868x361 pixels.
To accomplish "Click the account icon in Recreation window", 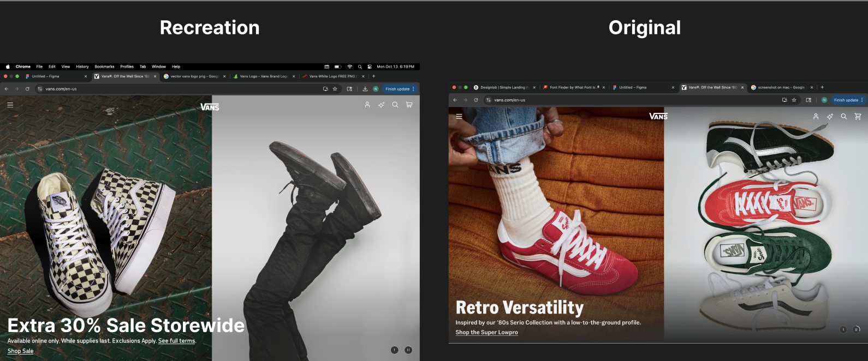I will [x=367, y=105].
